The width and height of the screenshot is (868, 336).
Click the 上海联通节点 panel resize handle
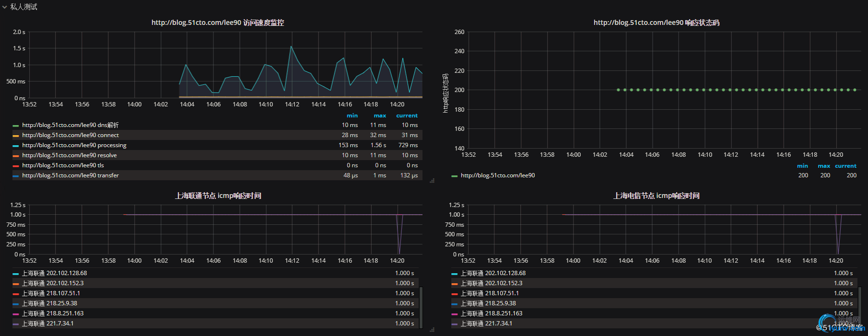(432, 330)
